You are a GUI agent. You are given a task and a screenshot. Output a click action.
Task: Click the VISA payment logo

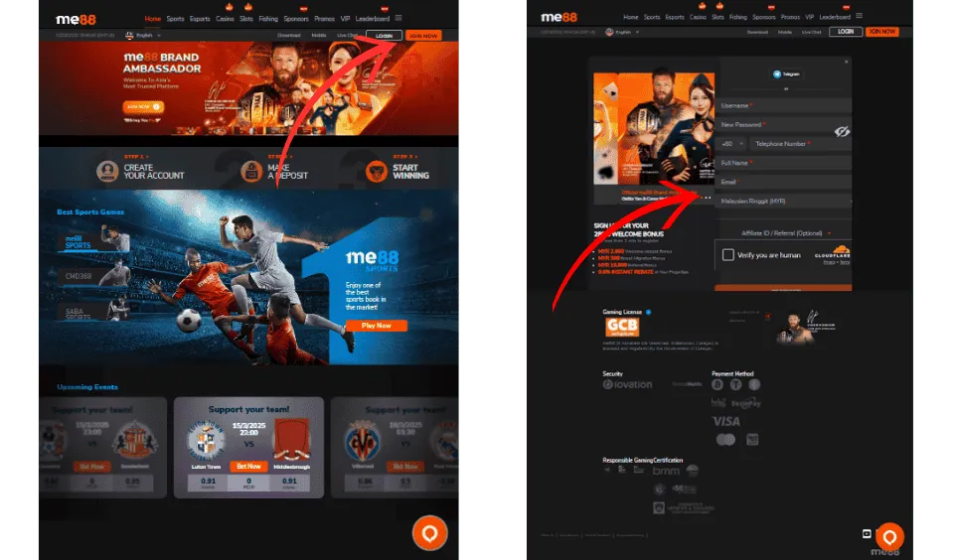coord(726,421)
